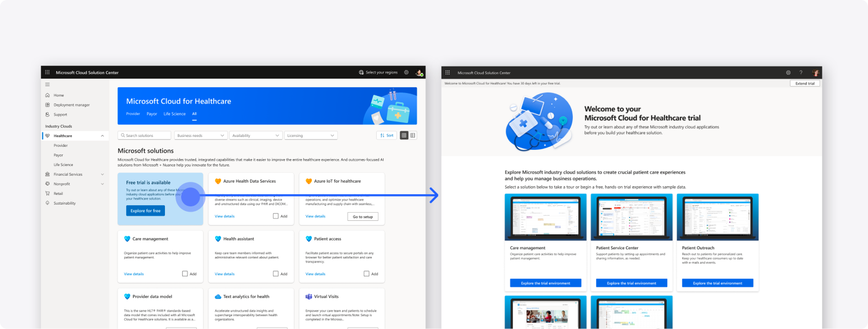868x329 pixels.
Task: Open View details for Azure IoT for healthcare
Action: click(x=315, y=216)
